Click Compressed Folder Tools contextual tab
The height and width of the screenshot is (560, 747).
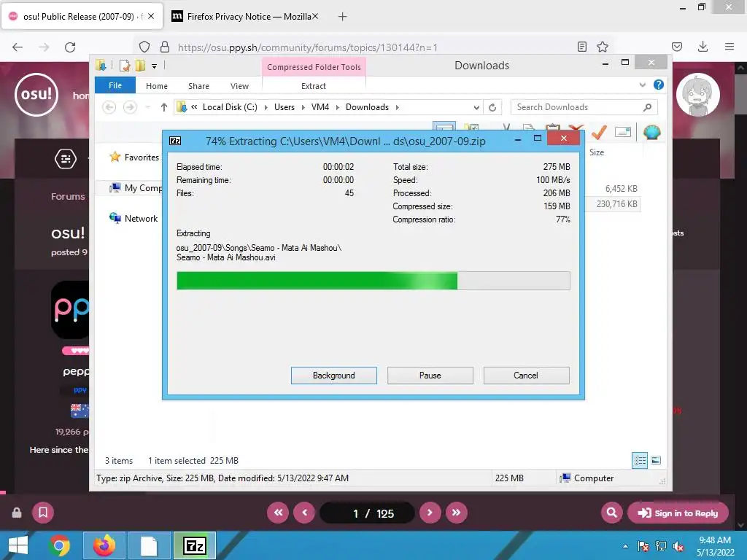(314, 67)
